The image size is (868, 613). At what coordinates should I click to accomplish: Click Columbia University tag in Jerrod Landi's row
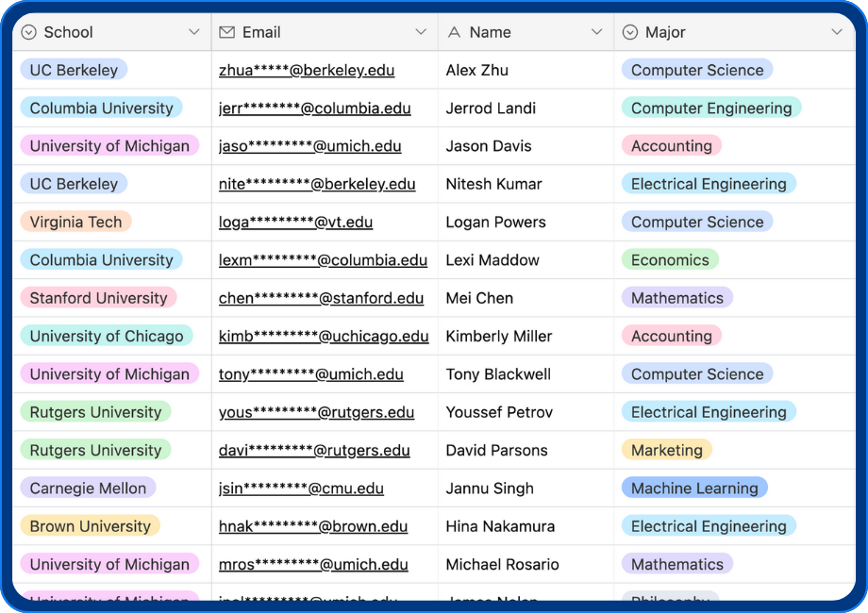click(x=102, y=108)
